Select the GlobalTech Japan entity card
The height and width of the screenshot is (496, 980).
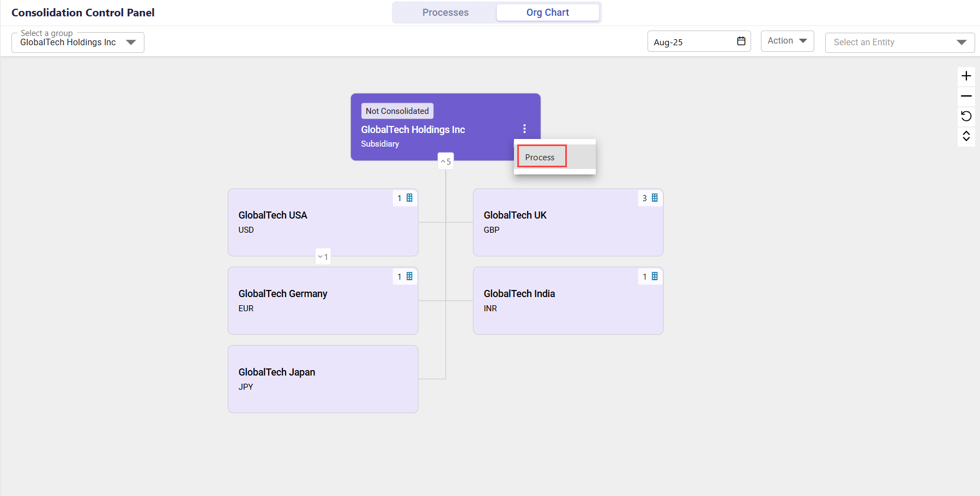pyautogui.click(x=323, y=379)
